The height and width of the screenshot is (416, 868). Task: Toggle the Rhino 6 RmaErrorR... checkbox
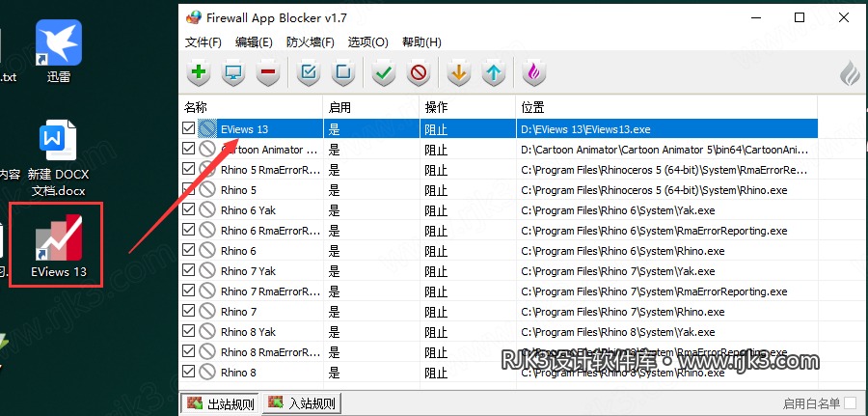[x=189, y=230]
